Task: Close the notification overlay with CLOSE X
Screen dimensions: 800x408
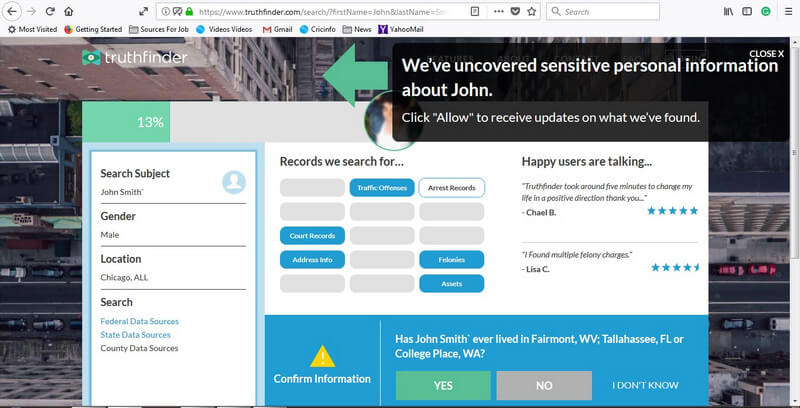Action: (x=766, y=54)
